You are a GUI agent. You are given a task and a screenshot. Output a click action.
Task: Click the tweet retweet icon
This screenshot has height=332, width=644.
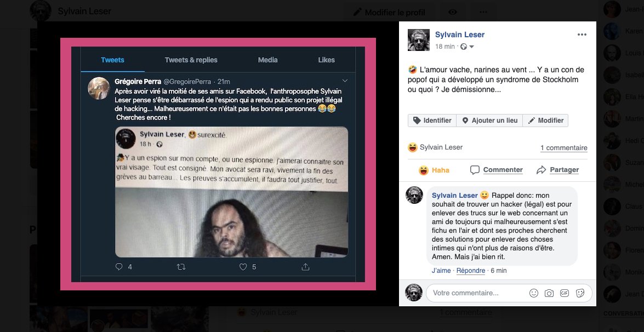pos(181,267)
